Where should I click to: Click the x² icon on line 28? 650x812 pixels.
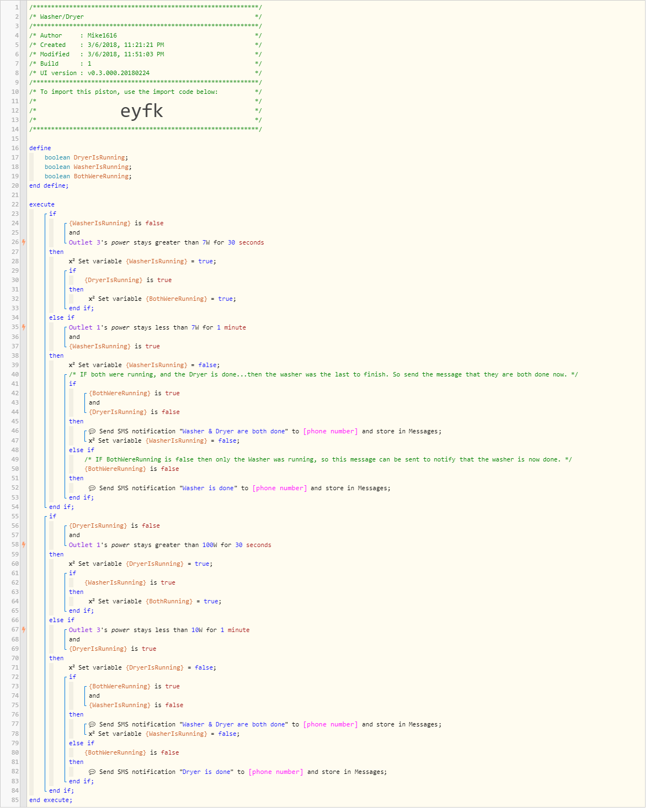(72, 261)
